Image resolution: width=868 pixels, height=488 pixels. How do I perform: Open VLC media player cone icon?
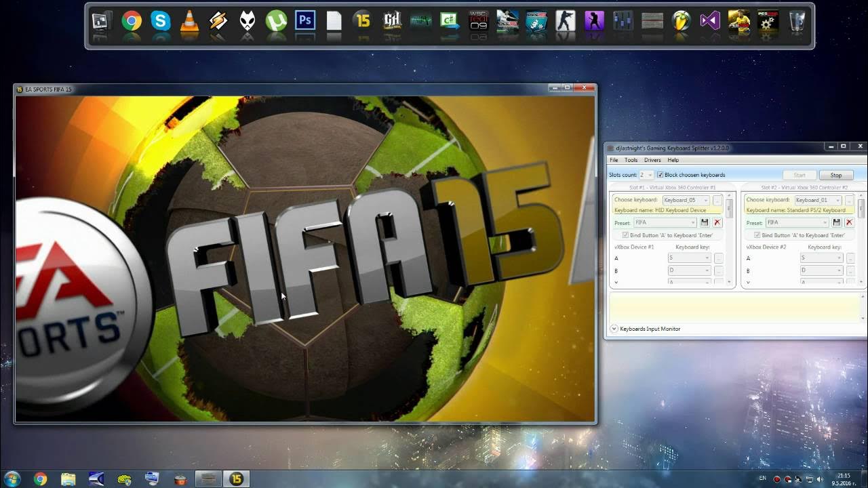coord(190,22)
